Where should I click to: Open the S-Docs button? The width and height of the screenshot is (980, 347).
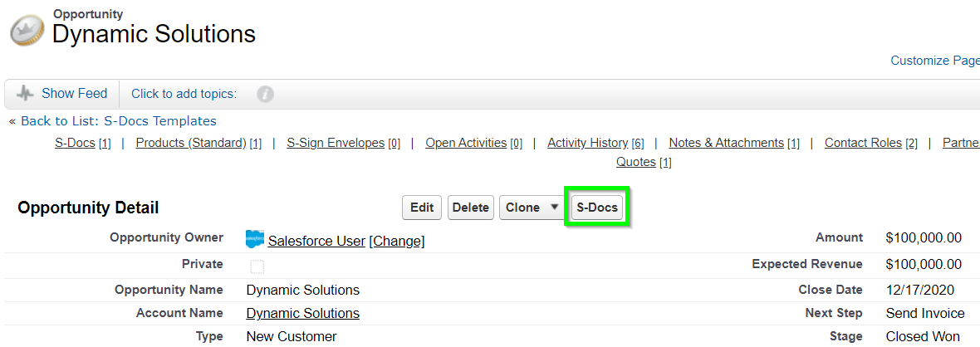[x=597, y=208]
